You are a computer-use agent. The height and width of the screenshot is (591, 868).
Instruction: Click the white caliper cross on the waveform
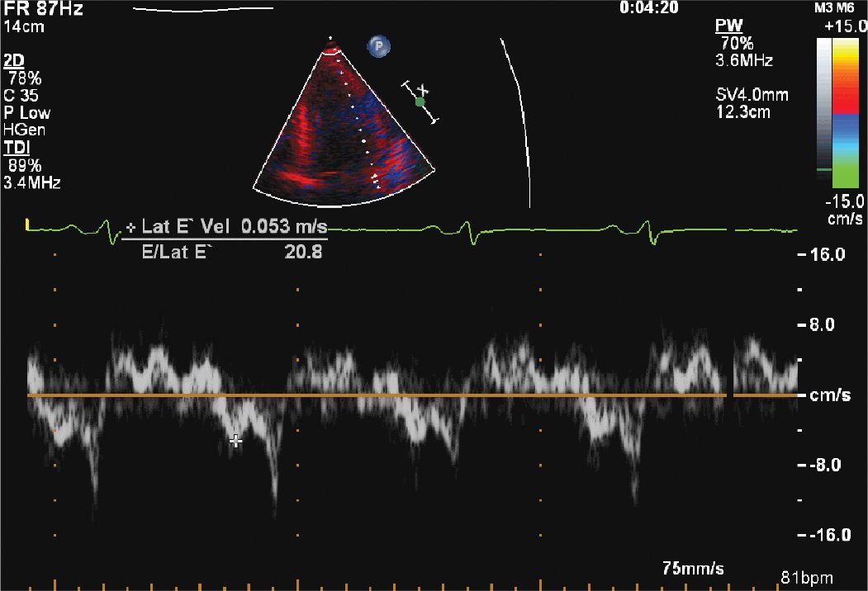[236, 442]
